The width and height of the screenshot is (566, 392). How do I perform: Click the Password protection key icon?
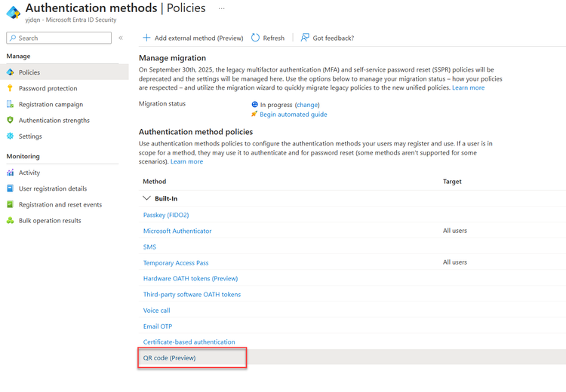11,88
